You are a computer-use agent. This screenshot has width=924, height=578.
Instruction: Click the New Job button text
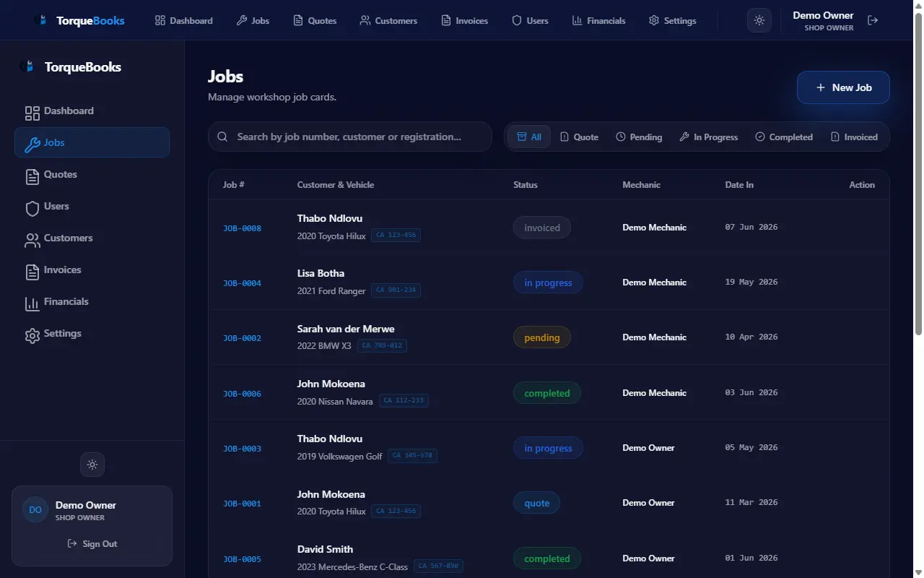(852, 87)
